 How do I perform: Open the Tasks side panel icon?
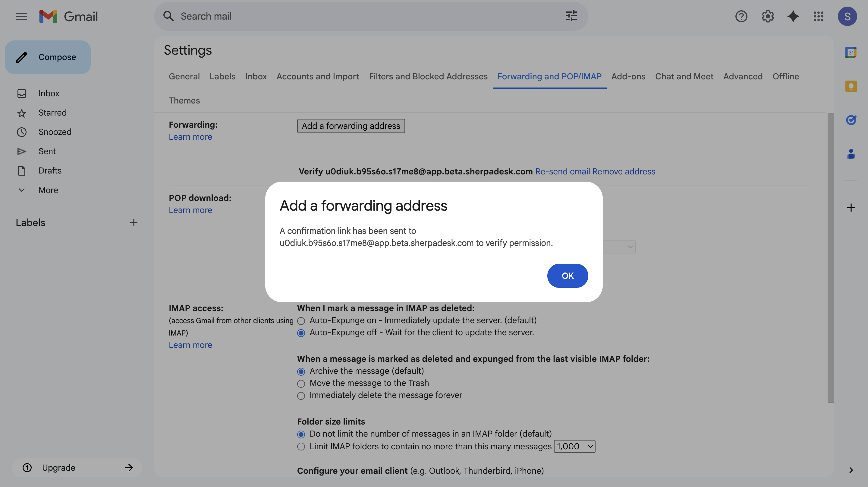851,120
